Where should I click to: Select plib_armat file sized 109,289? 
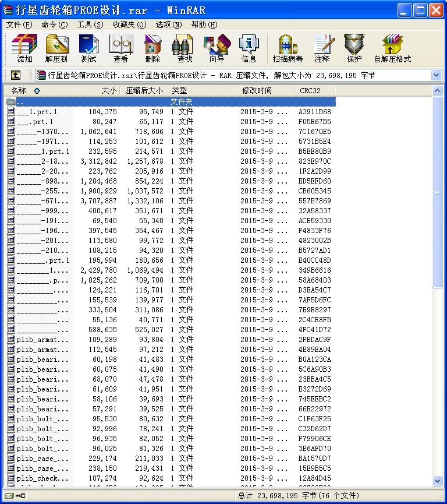(171, 340)
